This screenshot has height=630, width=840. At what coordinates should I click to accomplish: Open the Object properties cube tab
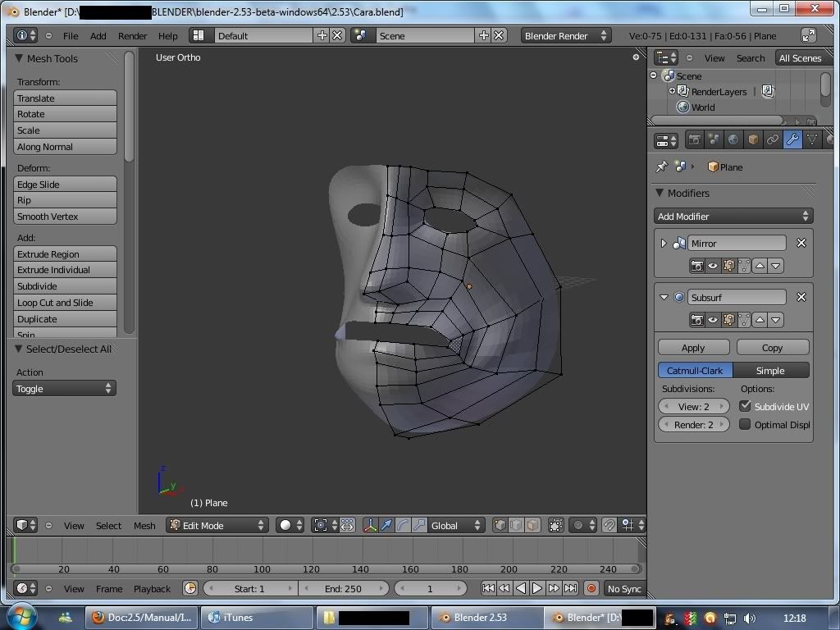pyautogui.click(x=753, y=140)
